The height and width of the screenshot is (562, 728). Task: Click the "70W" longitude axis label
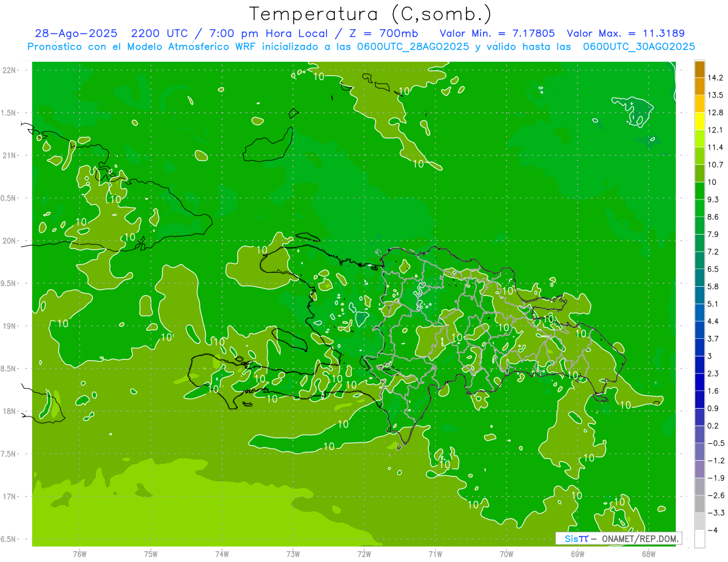(x=507, y=554)
